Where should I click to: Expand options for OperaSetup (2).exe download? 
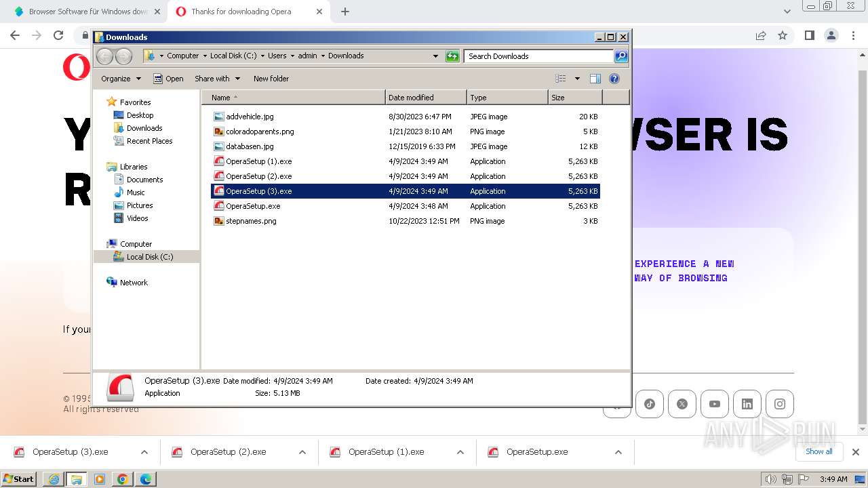302,452
